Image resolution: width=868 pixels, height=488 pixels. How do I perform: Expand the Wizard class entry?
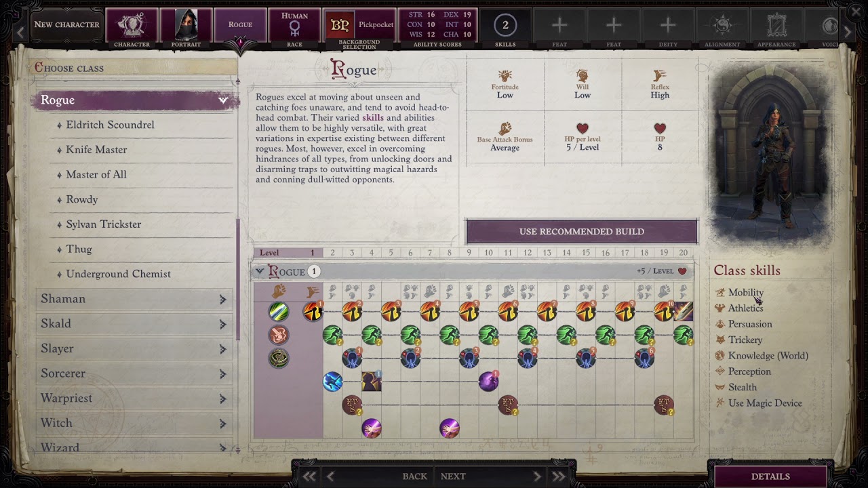tap(134, 447)
